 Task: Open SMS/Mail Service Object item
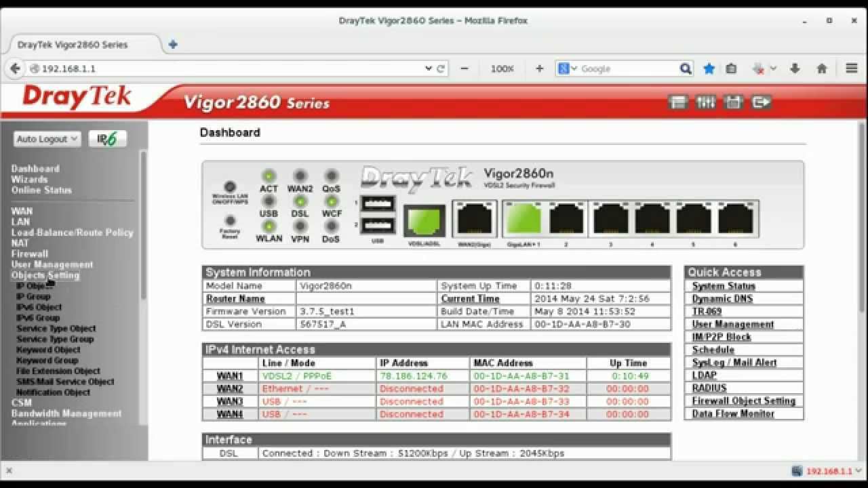pos(65,382)
